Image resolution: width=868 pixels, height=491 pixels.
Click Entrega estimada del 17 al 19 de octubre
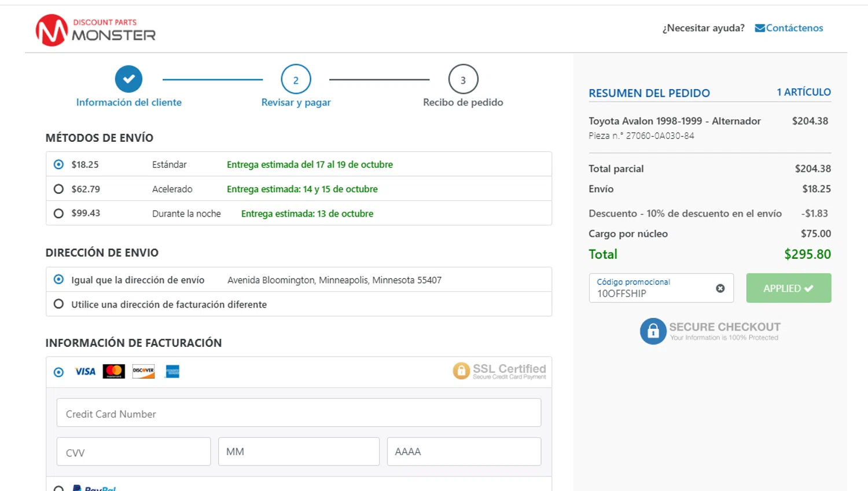tap(310, 164)
